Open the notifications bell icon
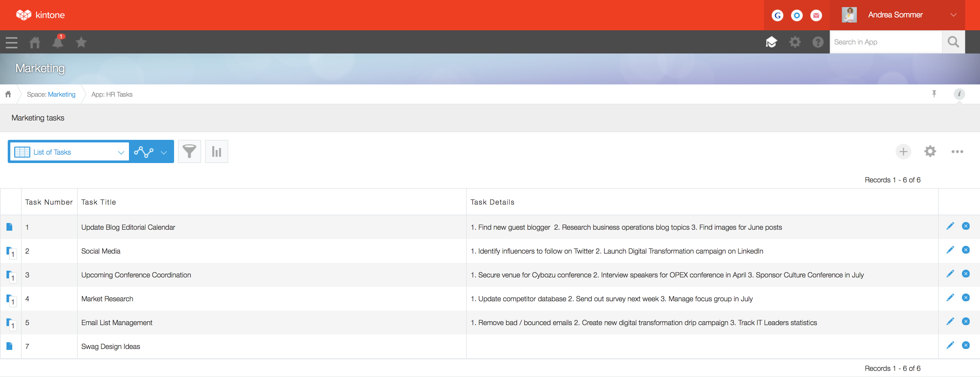The width and height of the screenshot is (980, 377). [58, 42]
